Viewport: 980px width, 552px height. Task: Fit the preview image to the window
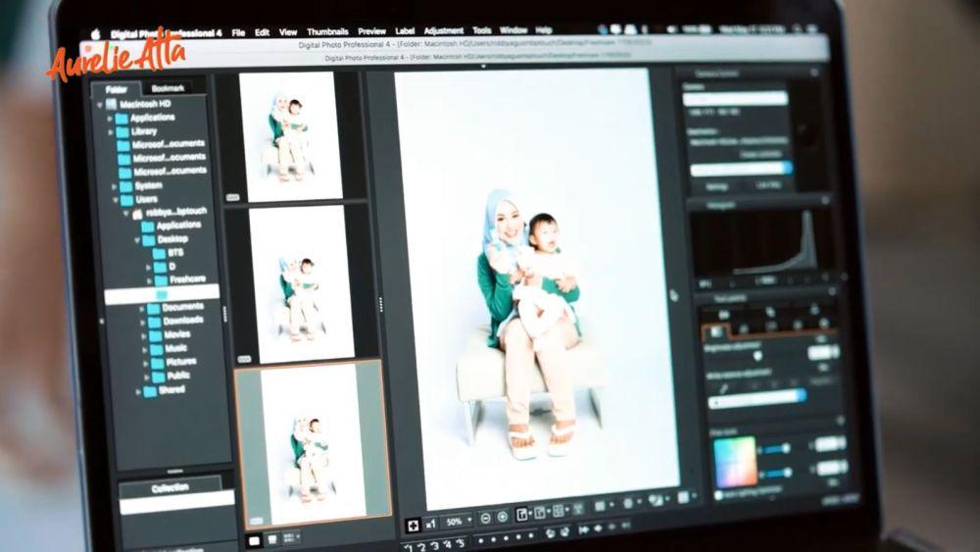tap(413, 526)
